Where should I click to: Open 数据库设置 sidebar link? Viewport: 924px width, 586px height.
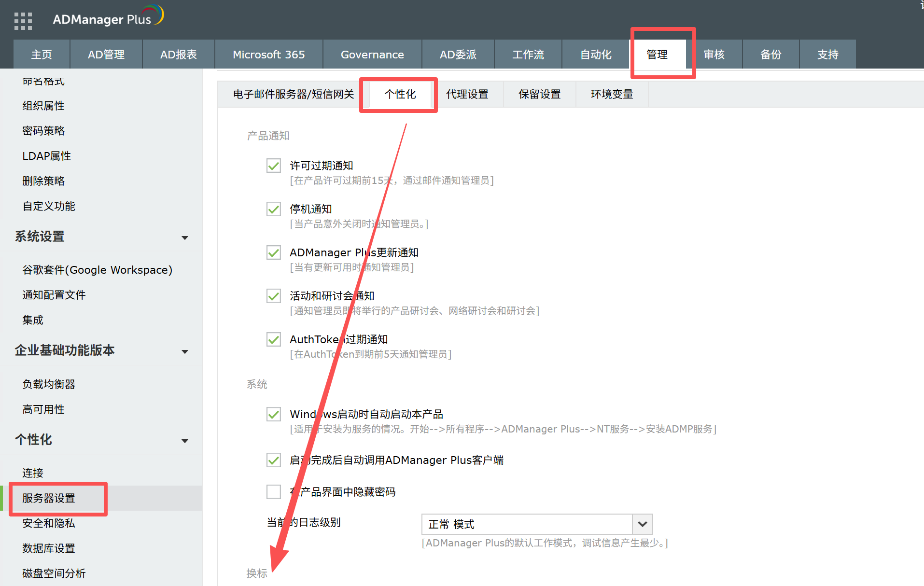coord(49,548)
